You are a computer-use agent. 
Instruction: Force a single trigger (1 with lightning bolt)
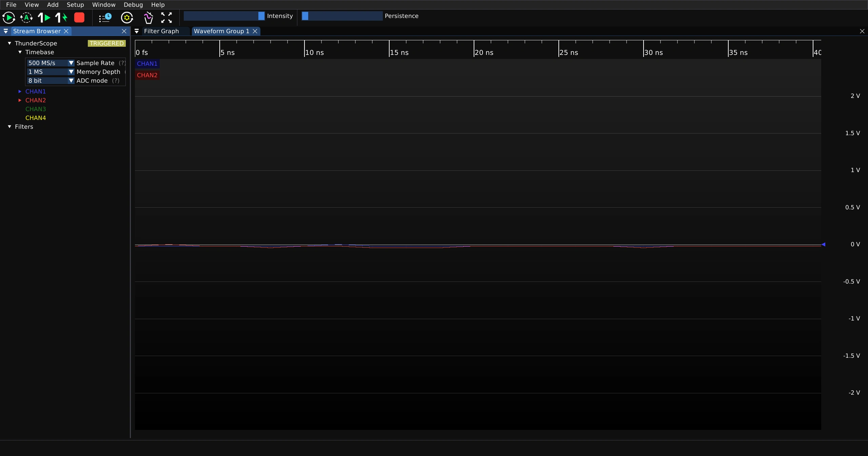[x=62, y=18]
